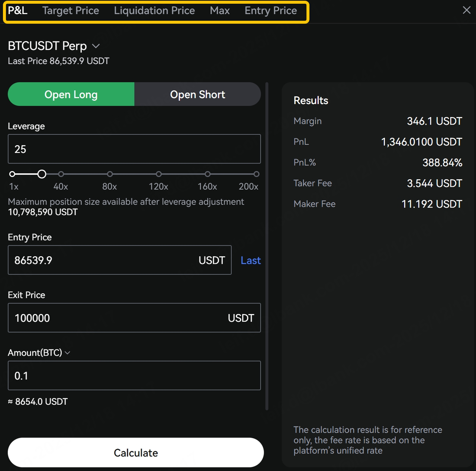Open the Liquidation Price tab
This screenshot has width=476, height=471.
[154, 10]
